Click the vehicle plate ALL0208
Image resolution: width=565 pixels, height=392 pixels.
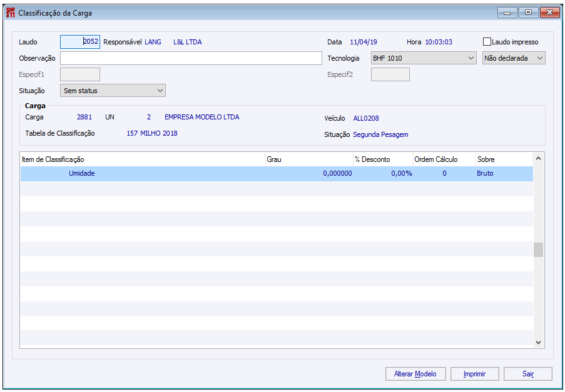point(366,118)
